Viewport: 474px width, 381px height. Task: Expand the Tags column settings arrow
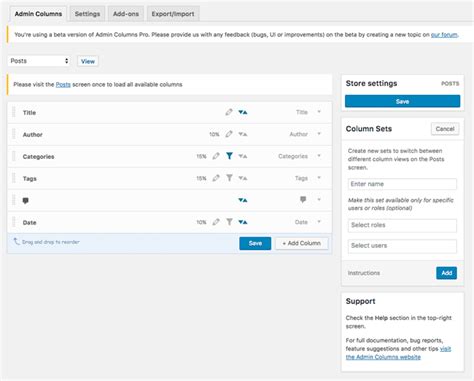pos(319,178)
